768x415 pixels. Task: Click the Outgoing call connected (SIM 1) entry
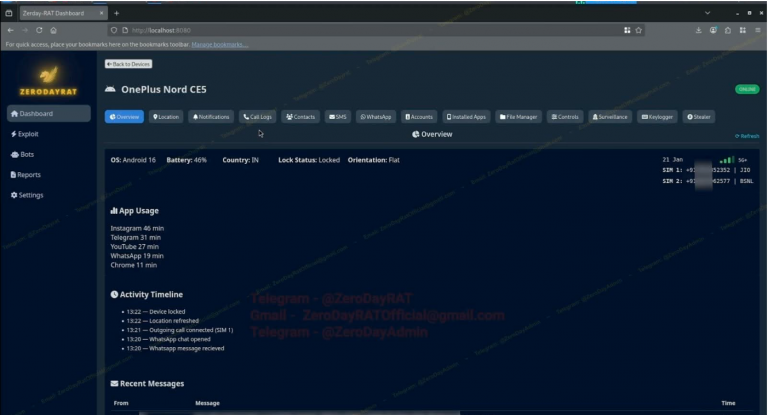180,330
